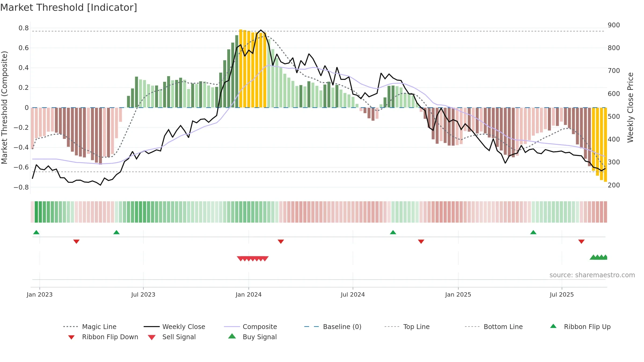
Task: Click the Jan 2023 x-axis label
Action: pos(40,294)
